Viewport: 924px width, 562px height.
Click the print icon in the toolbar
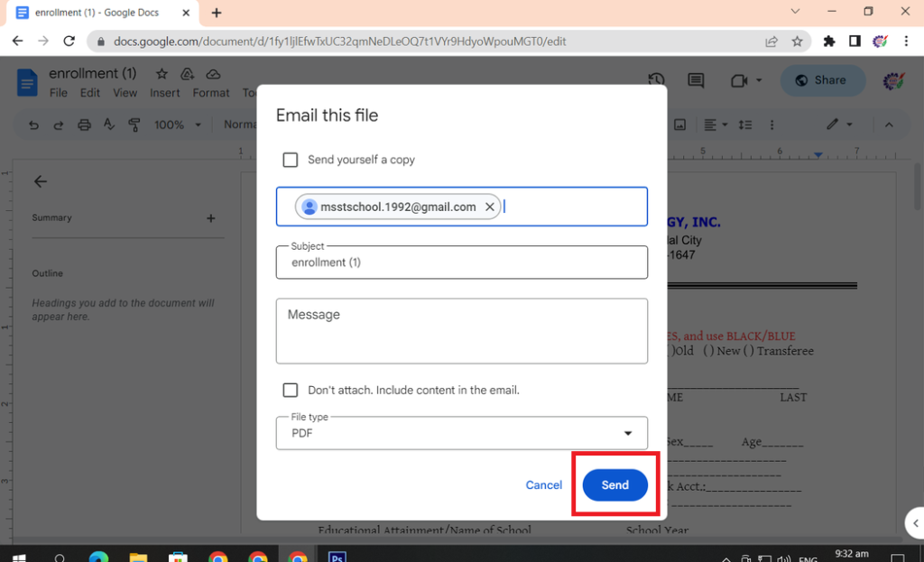click(x=84, y=124)
